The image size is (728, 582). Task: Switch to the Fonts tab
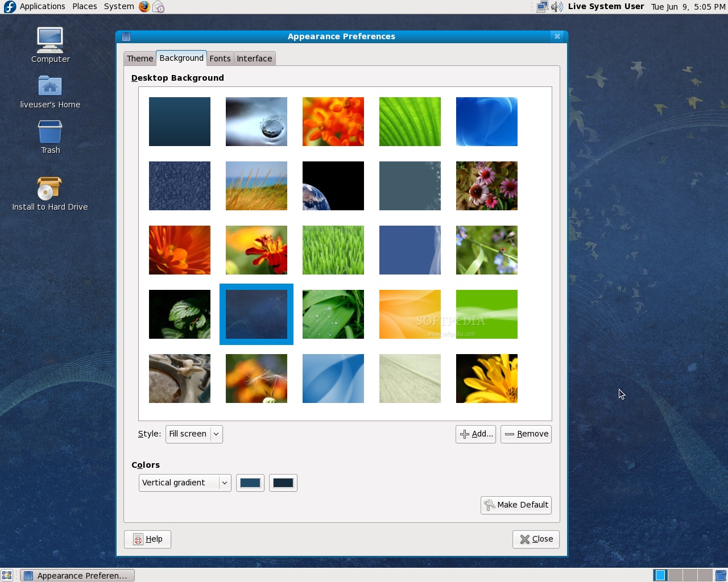[220, 59]
